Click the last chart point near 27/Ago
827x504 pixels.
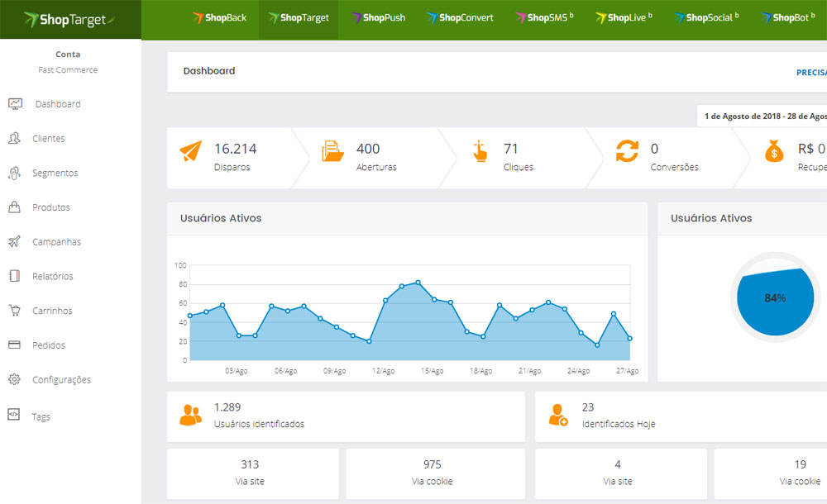(x=629, y=339)
